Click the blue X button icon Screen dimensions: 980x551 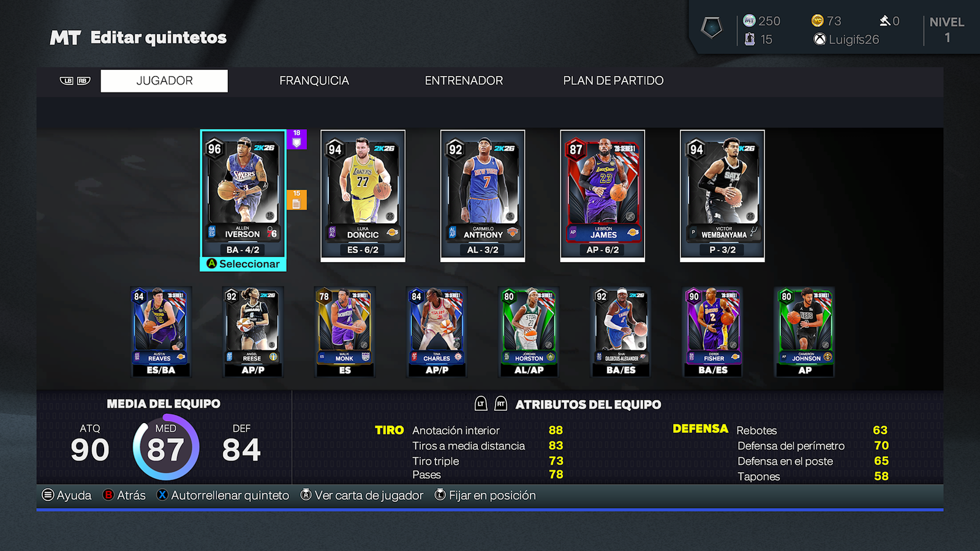tap(162, 495)
